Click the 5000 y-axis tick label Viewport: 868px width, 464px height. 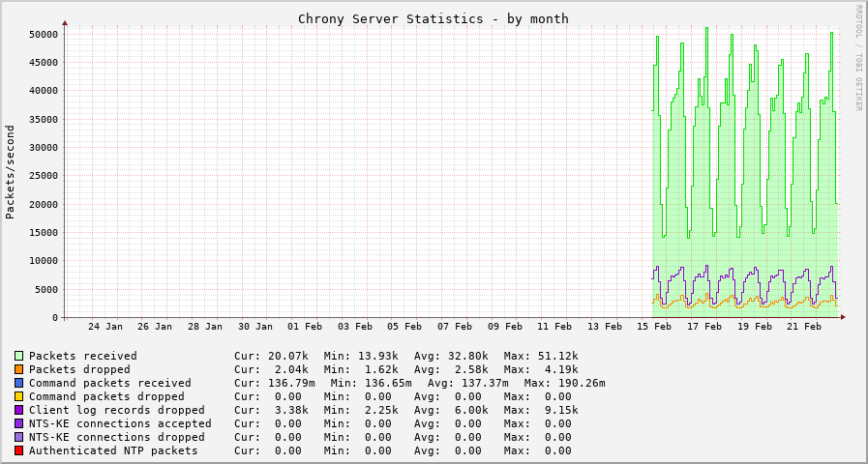pos(46,289)
